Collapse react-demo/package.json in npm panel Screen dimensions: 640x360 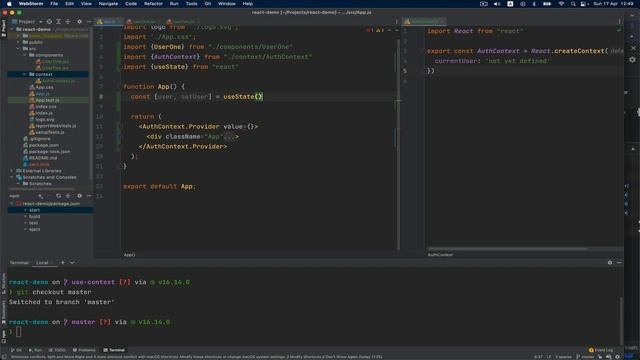(x=12, y=203)
